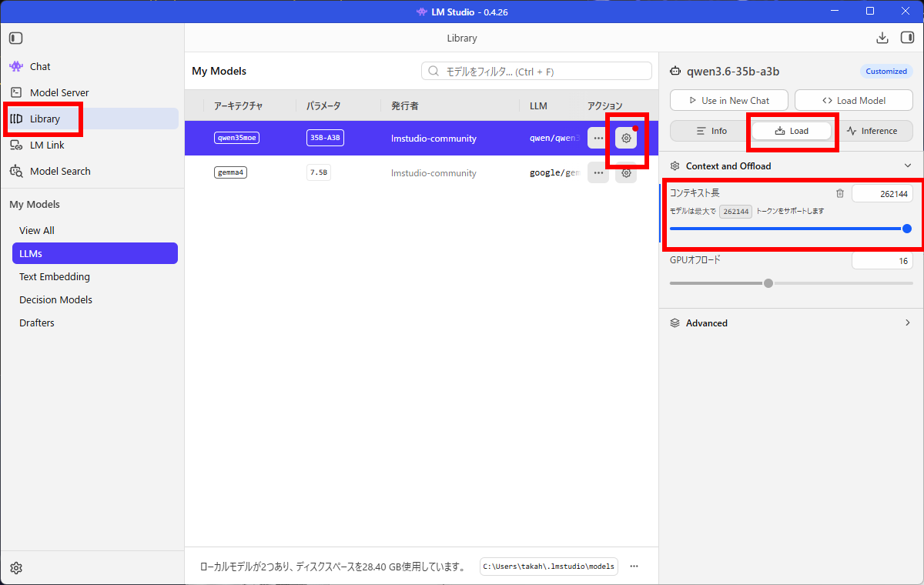
Task: Edit the context length value field
Action: [x=882, y=194]
